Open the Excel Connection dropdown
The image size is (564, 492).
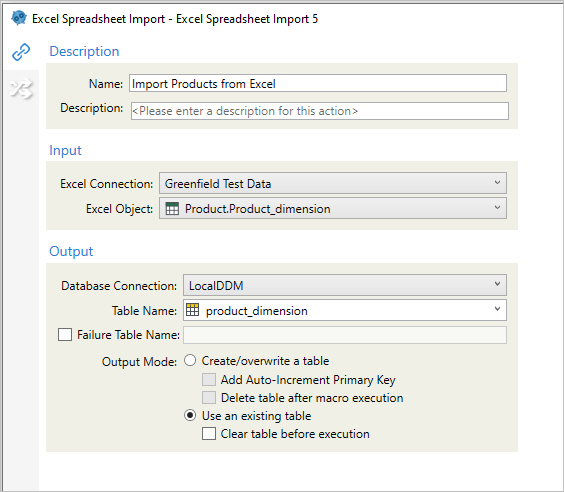[x=333, y=183]
